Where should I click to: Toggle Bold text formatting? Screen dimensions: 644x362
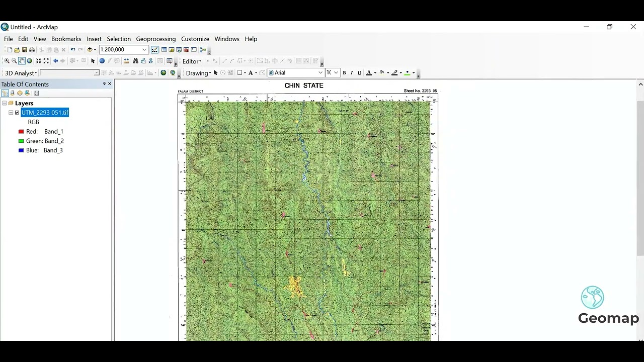(344, 73)
